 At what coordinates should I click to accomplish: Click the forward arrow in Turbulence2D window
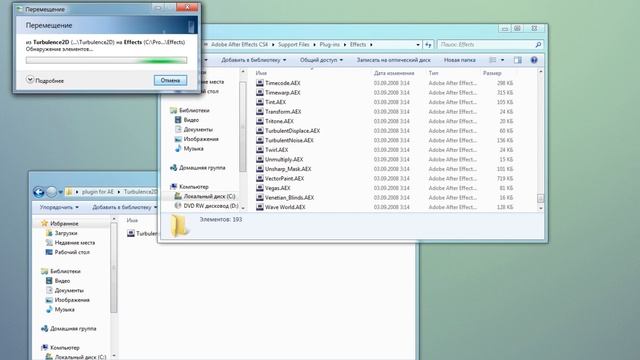pyautogui.click(x=51, y=192)
